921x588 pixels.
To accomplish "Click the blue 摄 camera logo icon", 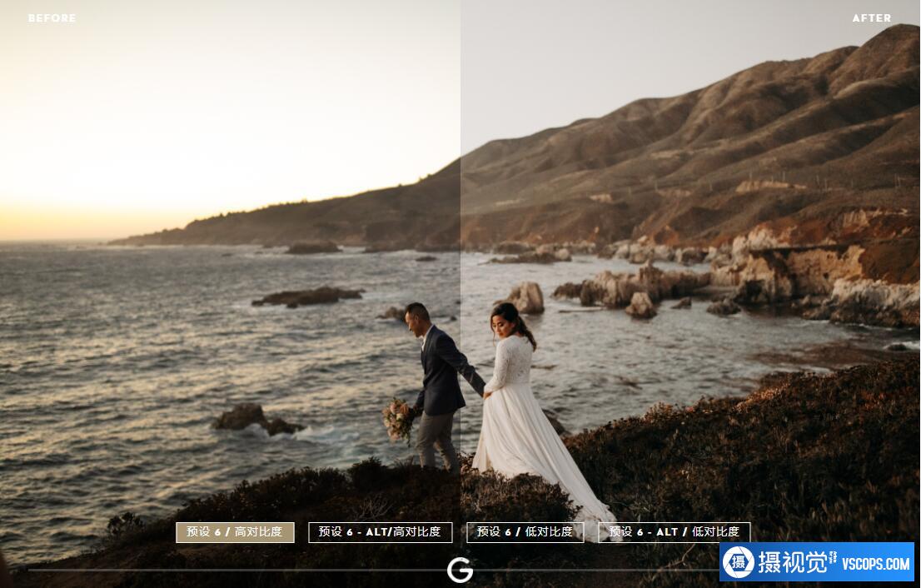I will click(738, 563).
